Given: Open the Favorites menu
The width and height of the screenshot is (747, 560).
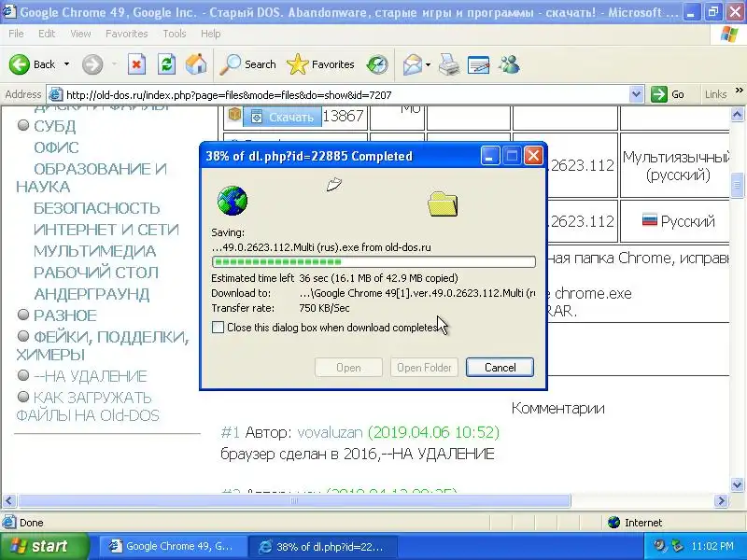Looking at the screenshot, I should pyautogui.click(x=127, y=34).
